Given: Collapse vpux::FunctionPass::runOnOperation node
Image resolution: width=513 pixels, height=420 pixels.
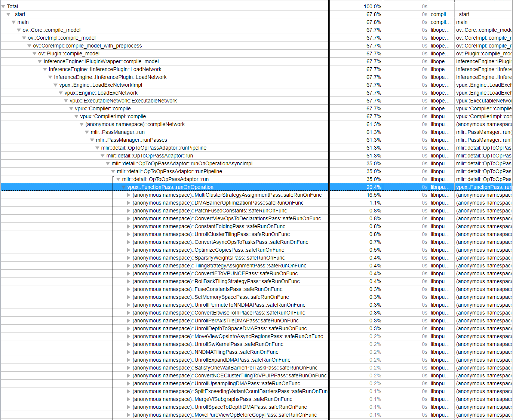Looking at the screenshot, I should click(124, 187).
